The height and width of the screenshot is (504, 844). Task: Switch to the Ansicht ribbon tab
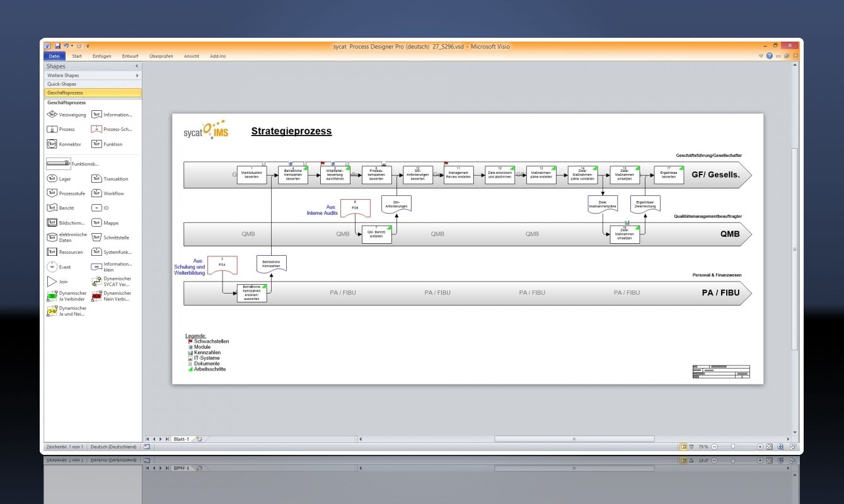(192, 56)
